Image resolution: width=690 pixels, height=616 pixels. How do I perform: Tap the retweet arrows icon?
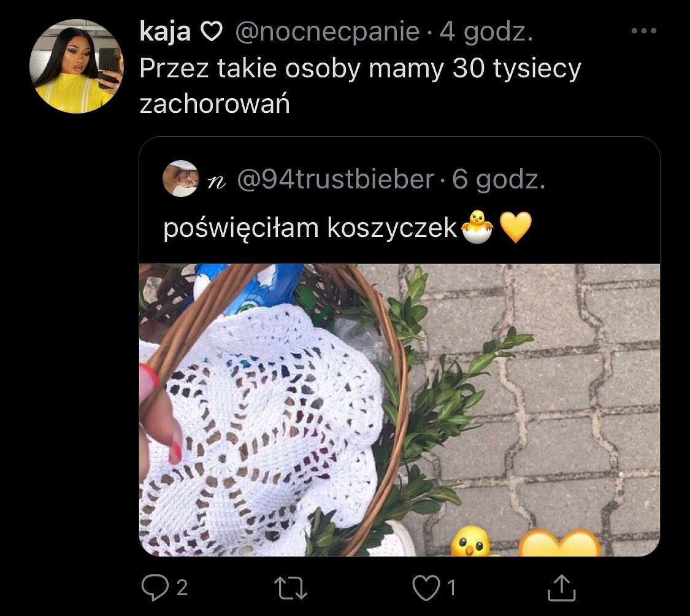(x=291, y=589)
